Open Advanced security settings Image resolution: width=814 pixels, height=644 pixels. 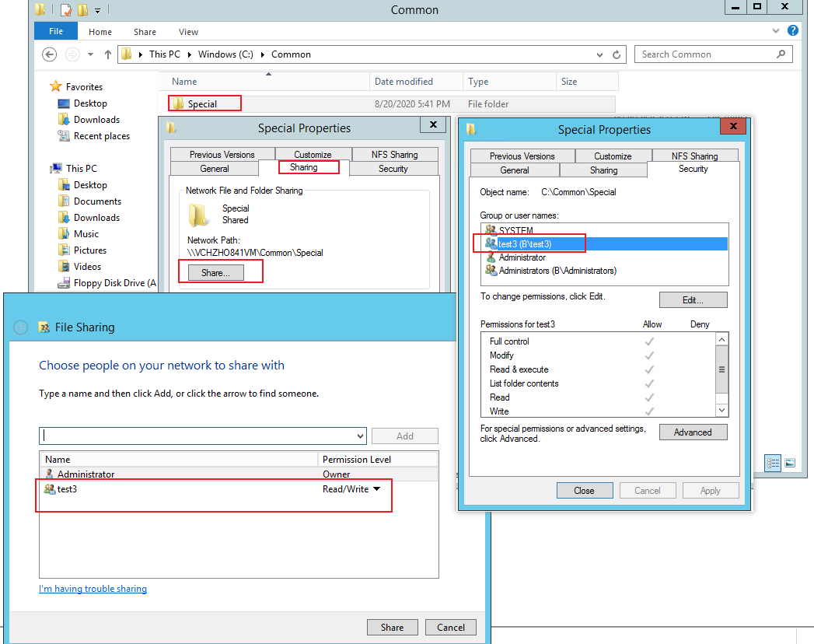(x=693, y=432)
